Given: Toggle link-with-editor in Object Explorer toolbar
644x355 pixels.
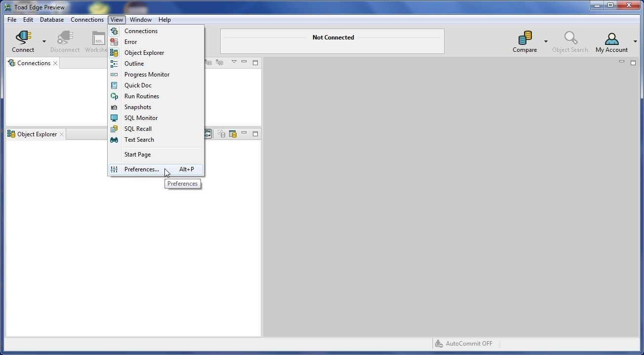Looking at the screenshot, I should 208,134.
